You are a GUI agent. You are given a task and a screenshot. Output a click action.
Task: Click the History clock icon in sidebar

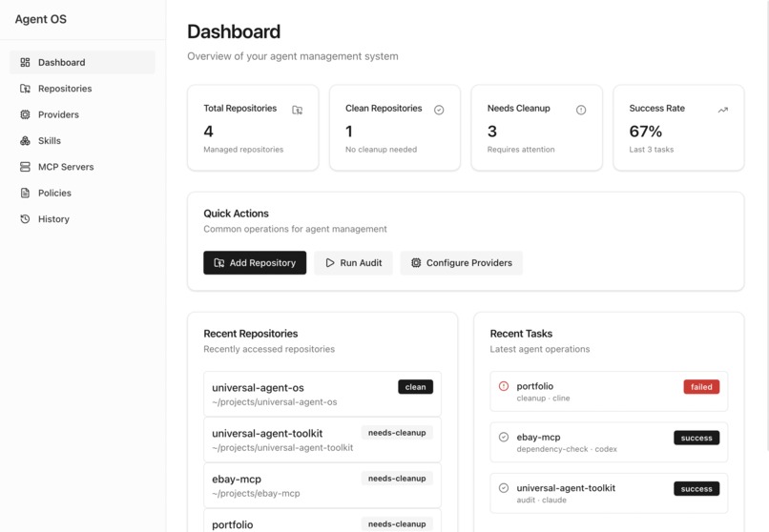(25, 219)
